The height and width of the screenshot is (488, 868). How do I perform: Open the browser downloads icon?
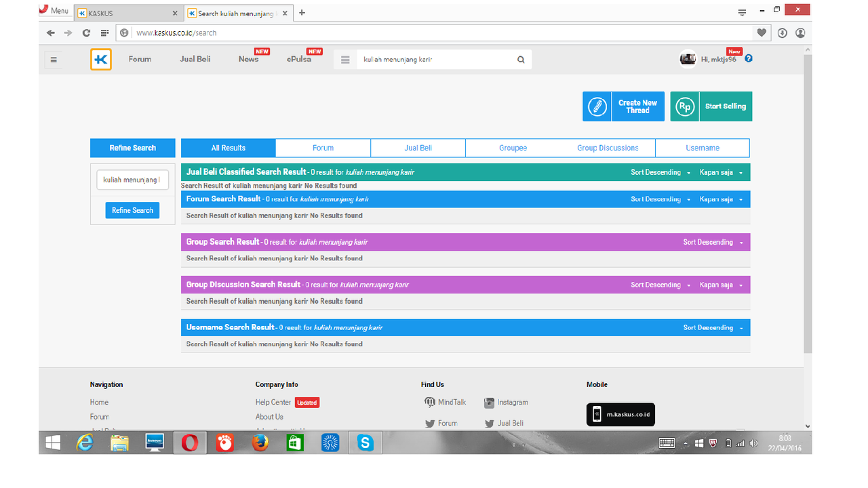coord(782,33)
